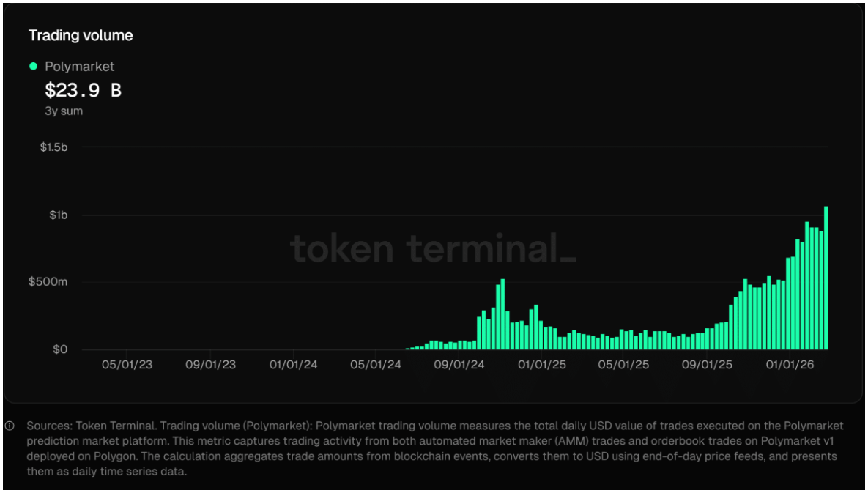Select the 05/01/23 date on the x-axis
The image size is (868, 493).
127,365
